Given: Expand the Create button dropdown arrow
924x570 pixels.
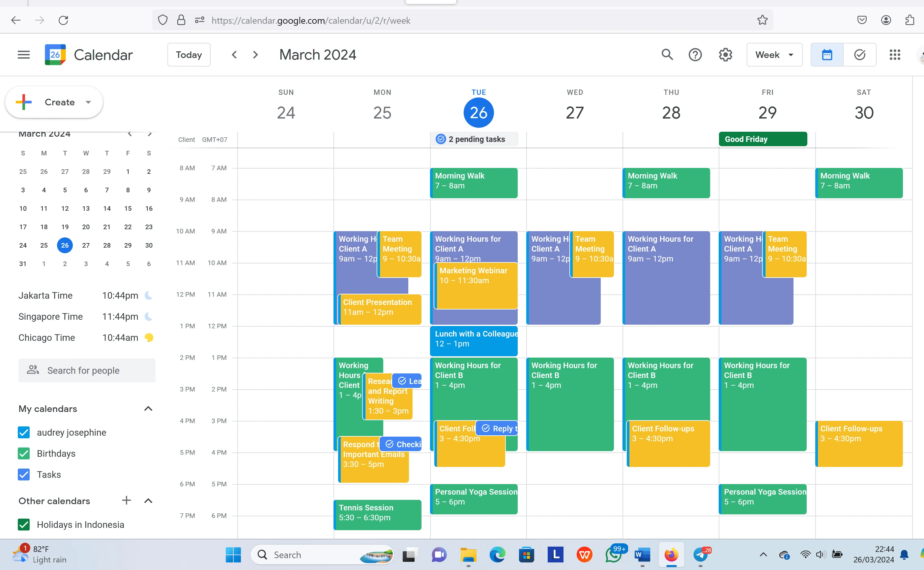Looking at the screenshot, I should (88, 102).
